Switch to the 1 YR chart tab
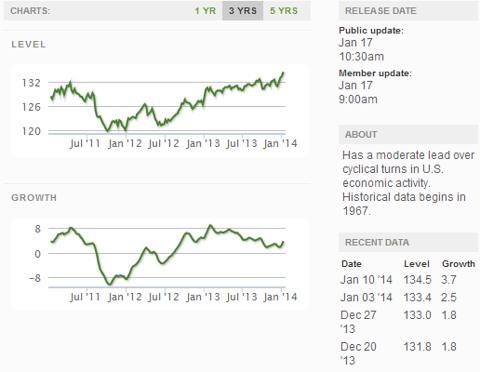Viewport: 480px width, 372px height. (205, 11)
